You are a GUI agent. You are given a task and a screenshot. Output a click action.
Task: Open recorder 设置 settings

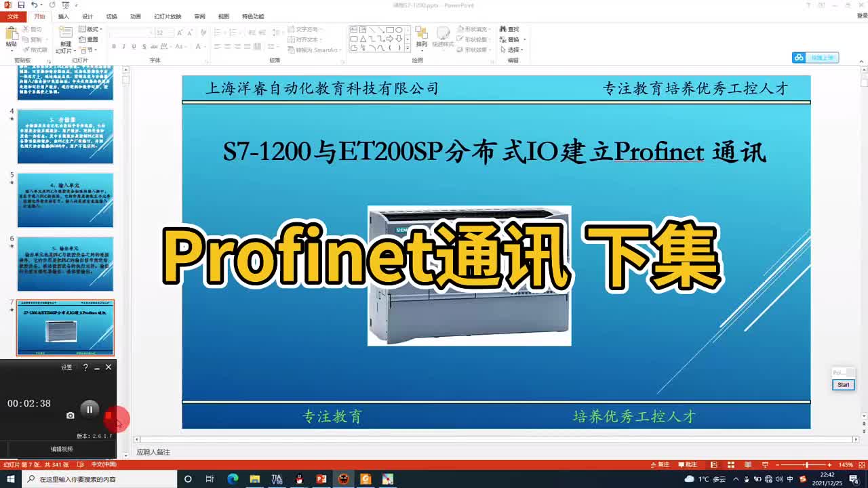tap(66, 367)
